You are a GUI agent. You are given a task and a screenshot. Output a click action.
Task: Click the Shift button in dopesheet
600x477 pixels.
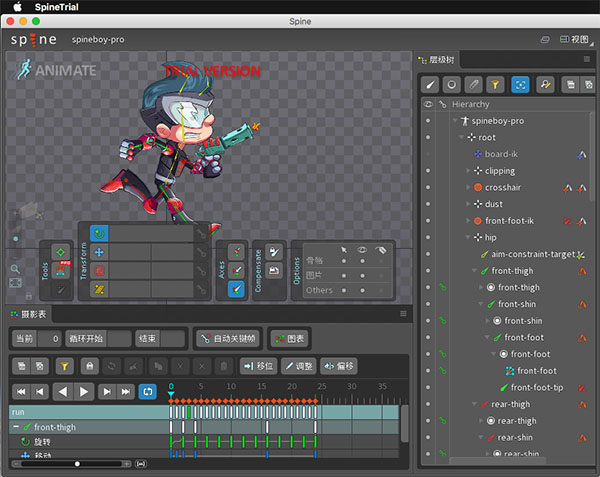[259, 366]
